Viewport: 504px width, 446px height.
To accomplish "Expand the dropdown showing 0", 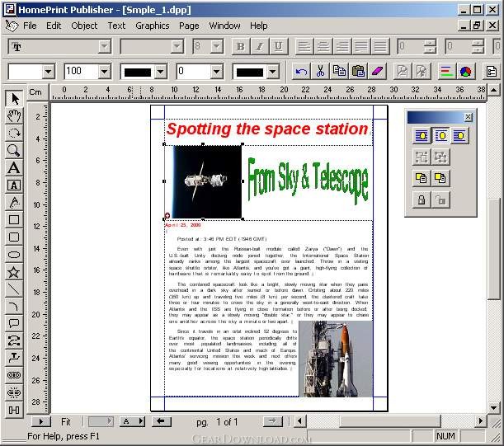I will 217,71.
